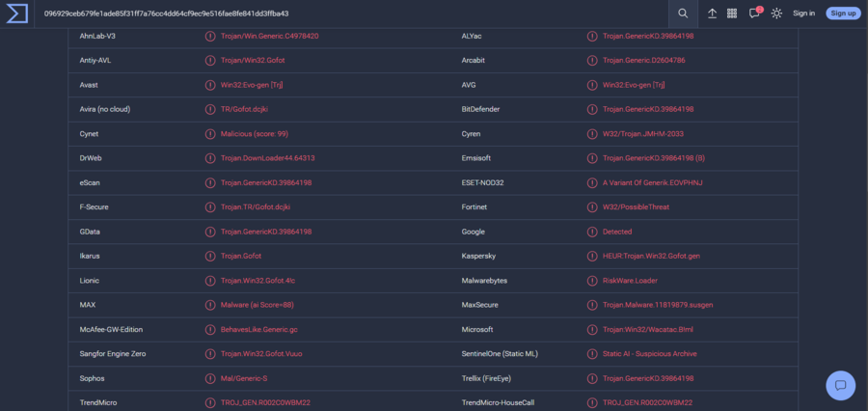The width and height of the screenshot is (868, 411).
Task: Click the Avira alert icon
Action: (x=210, y=109)
